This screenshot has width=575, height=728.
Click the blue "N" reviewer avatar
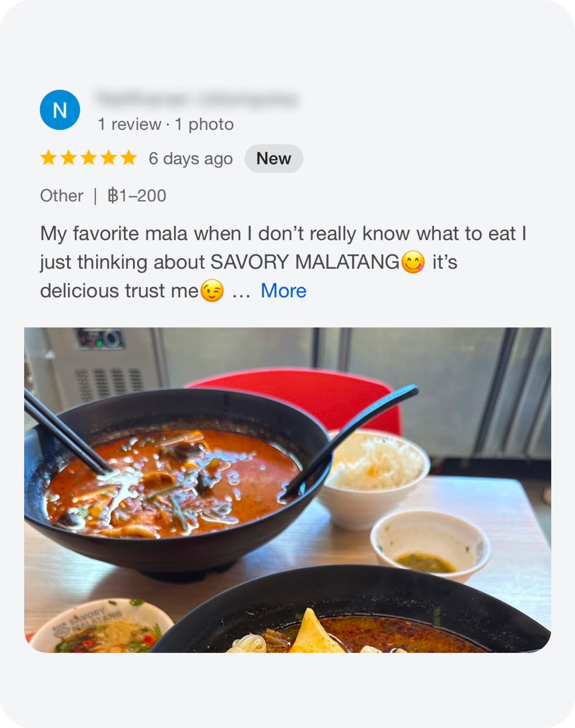(60, 110)
